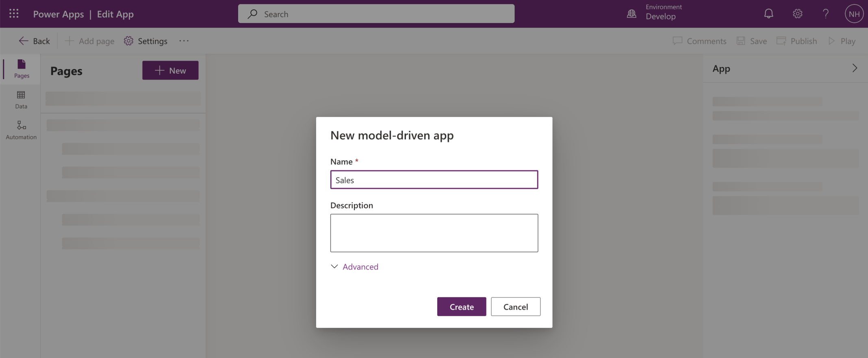868x358 pixels.
Task: Expand the Advanced section
Action: (355, 267)
